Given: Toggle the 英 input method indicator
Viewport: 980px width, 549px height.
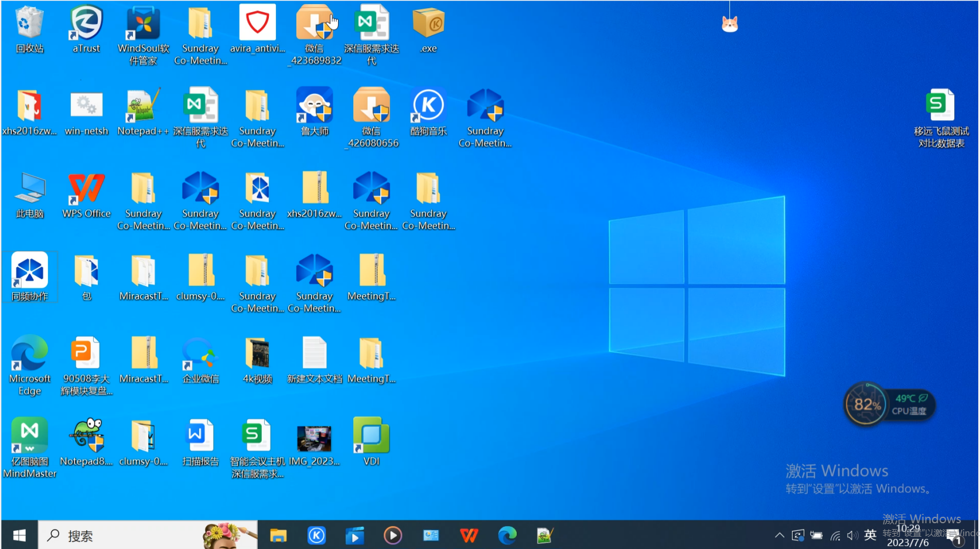Looking at the screenshot, I should coord(870,535).
